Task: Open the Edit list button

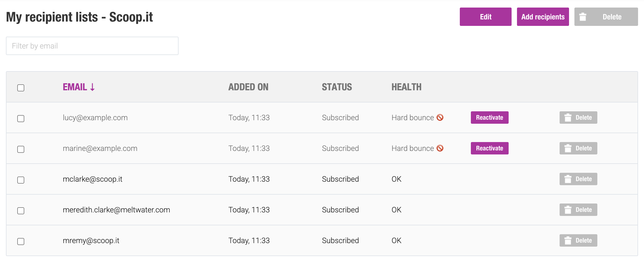Action: pyautogui.click(x=485, y=17)
